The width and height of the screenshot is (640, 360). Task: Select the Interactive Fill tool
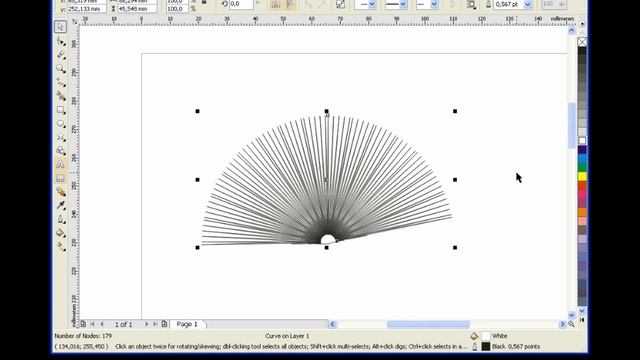click(x=61, y=247)
